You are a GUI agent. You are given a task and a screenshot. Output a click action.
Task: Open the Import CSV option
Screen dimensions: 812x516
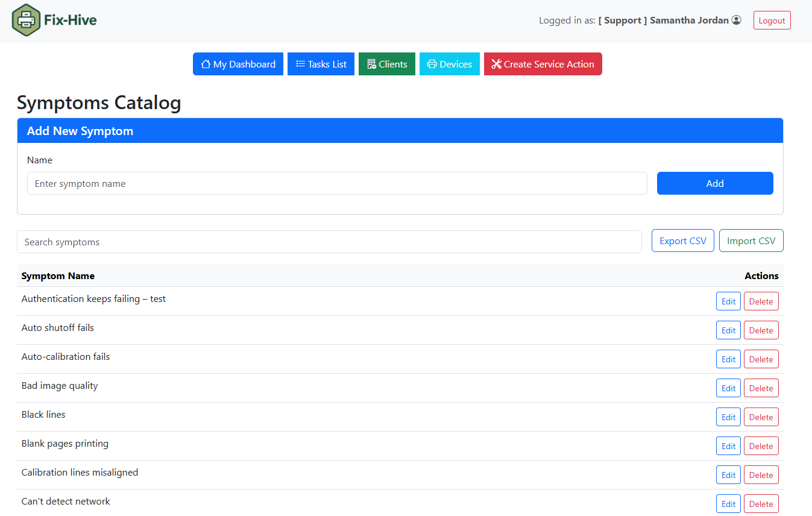751,241
